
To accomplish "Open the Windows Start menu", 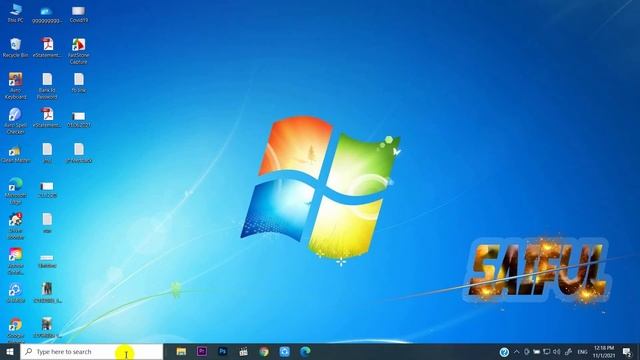I will 10,351.
